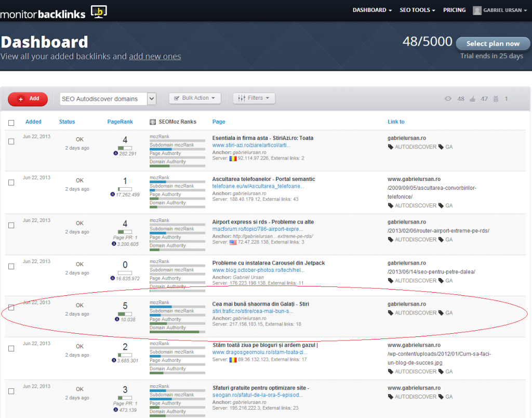Click AUTODISCOVER tag icon in telefoane.eu row
Viewport: 532px width, 418px height.
391,206
